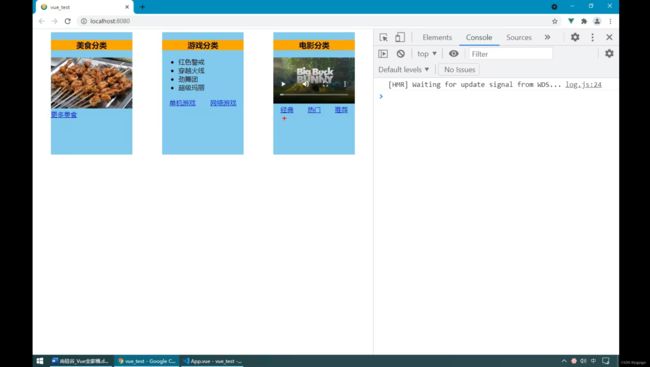Screen dimensions: 650x367
Task: Create a live expression with eye icon
Action: pos(454,53)
